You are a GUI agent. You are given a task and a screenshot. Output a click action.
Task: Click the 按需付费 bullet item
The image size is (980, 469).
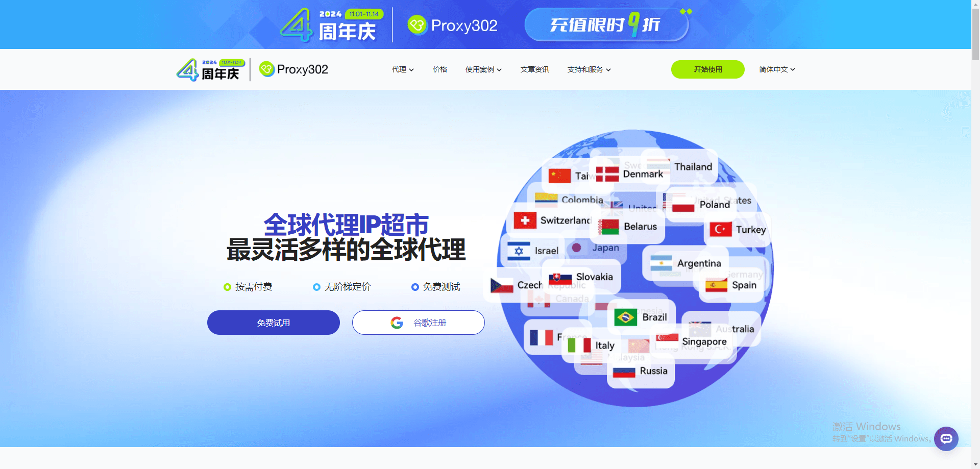[248, 287]
